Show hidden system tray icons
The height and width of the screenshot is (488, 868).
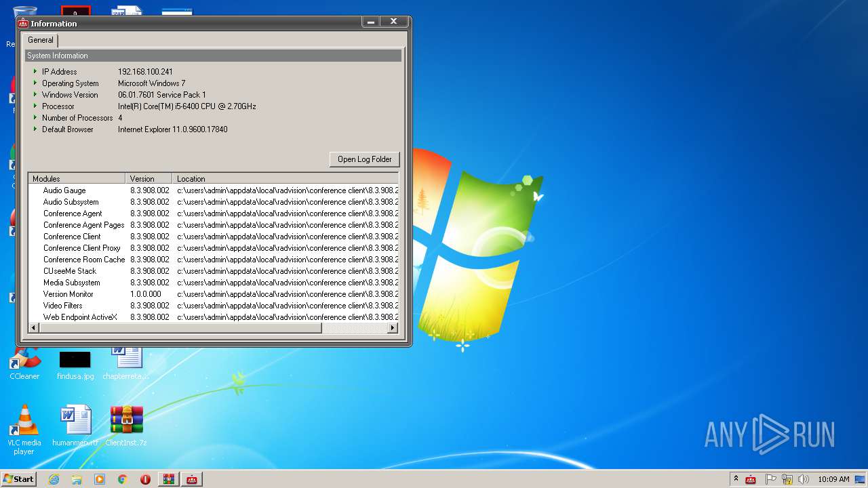[736, 479]
